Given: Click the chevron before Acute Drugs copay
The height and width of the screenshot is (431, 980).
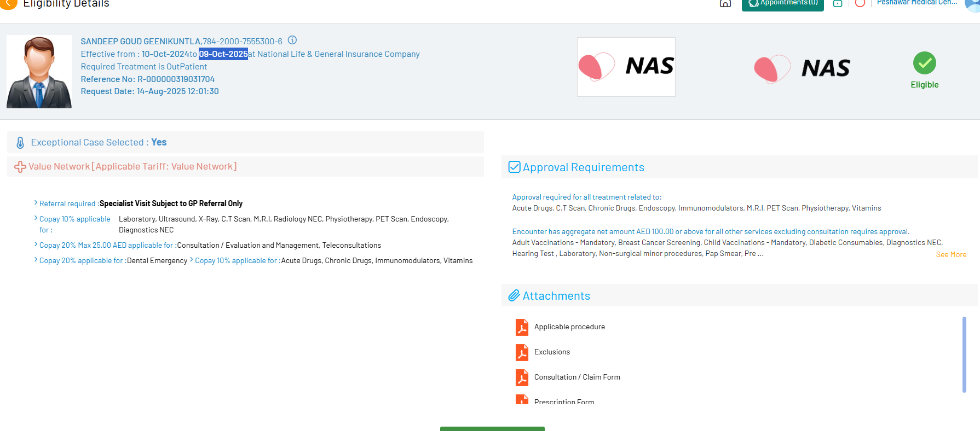Looking at the screenshot, I should pos(191,260).
